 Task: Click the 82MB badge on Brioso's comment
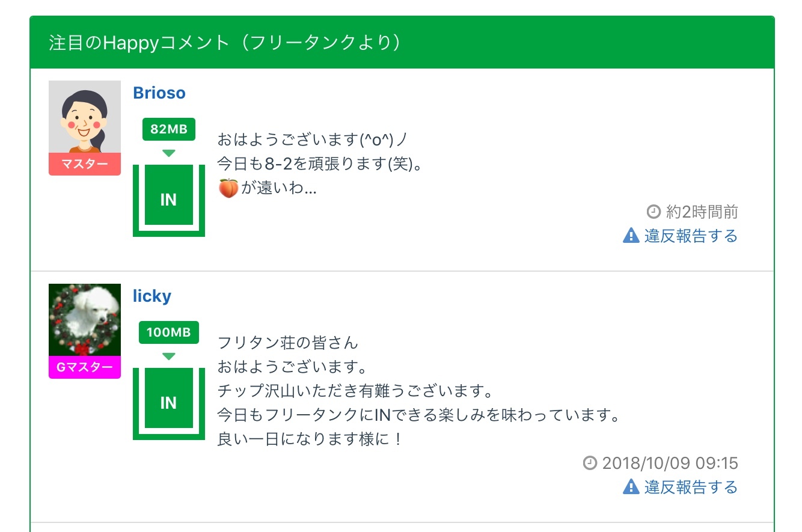[169, 129]
